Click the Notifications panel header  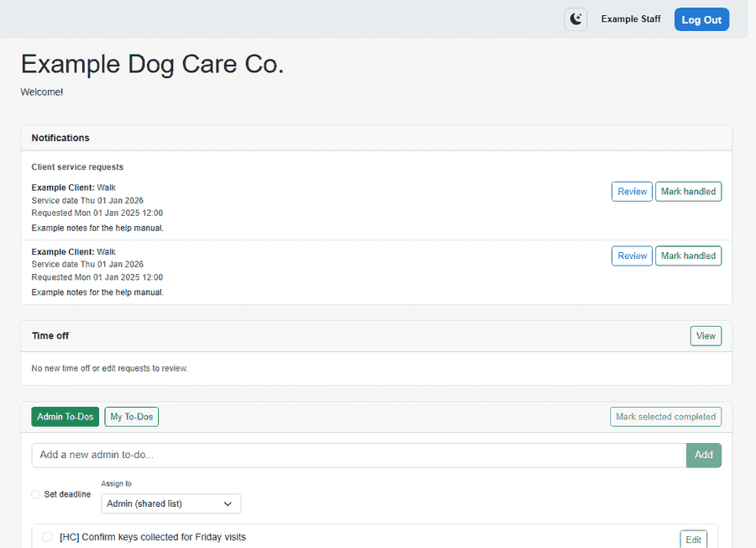(x=376, y=138)
